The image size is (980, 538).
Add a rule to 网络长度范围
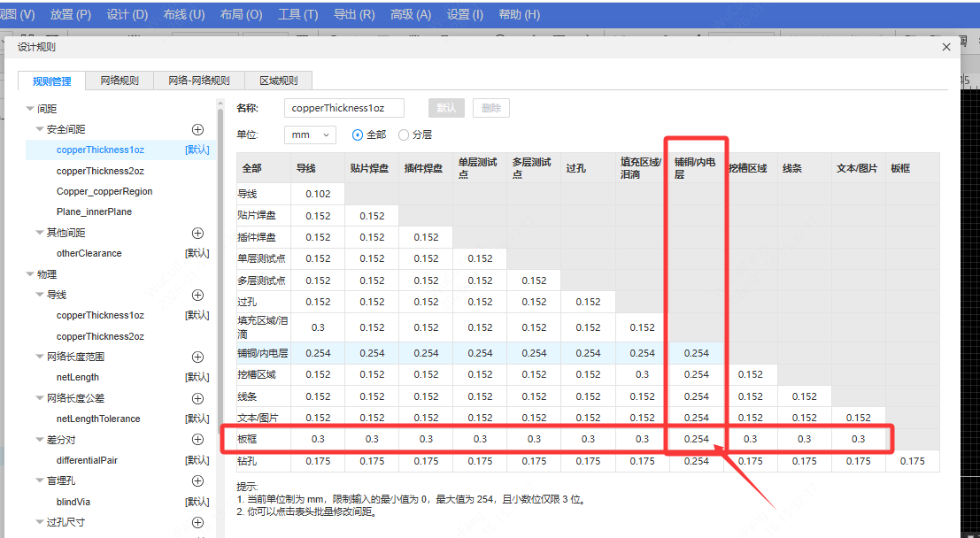[x=198, y=357]
